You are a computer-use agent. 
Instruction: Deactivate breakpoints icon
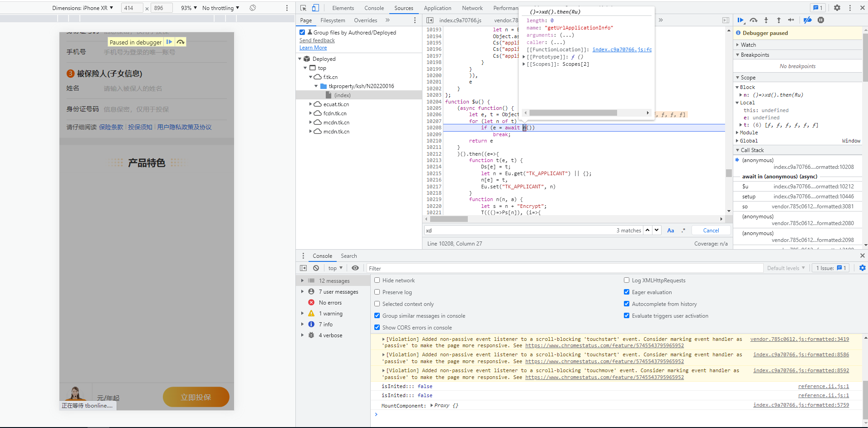pos(808,20)
